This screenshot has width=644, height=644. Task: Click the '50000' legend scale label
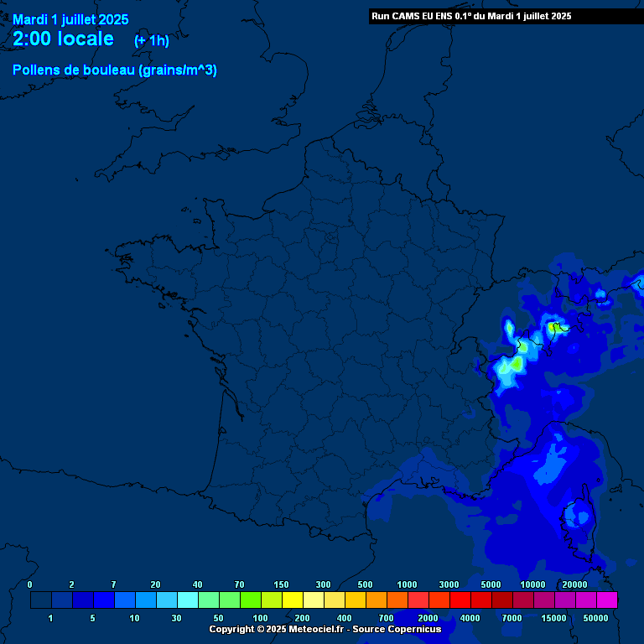click(595, 618)
